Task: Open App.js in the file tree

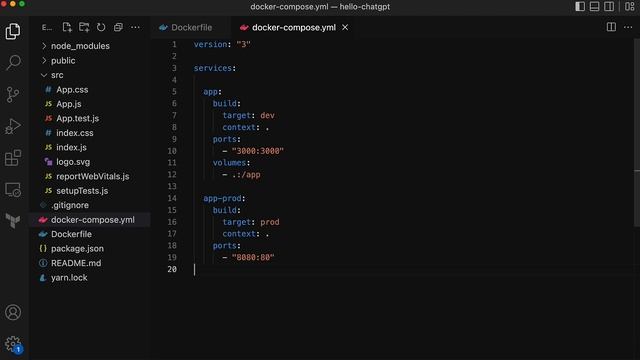Action: [x=69, y=104]
